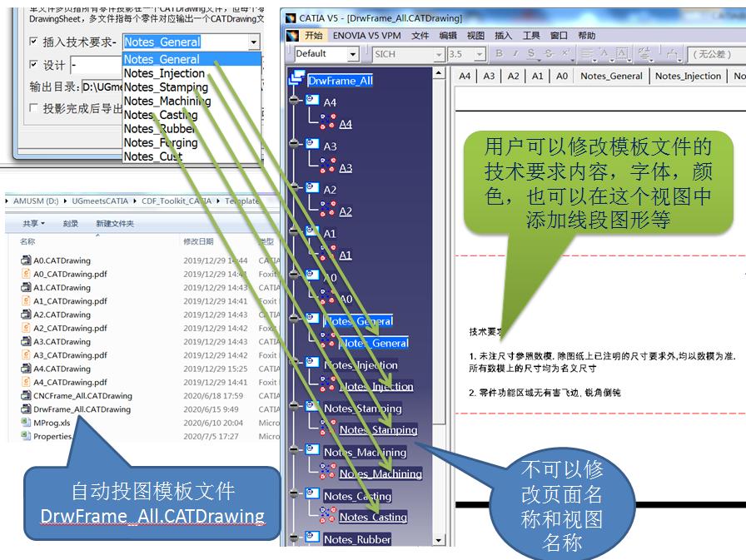Apply underline using the toolbar icon
This screenshot has width=746, height=560.
(x=530, y=53)
